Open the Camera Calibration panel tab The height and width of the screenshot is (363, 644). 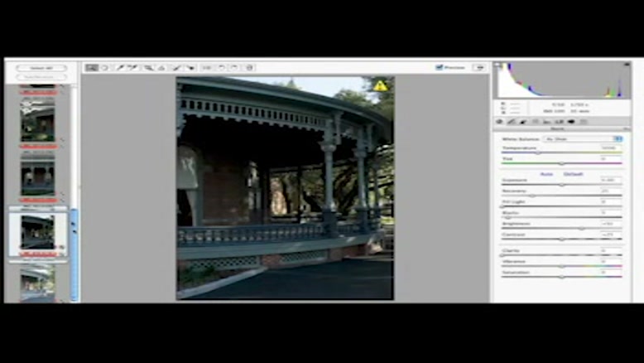(x=571, y=122)
